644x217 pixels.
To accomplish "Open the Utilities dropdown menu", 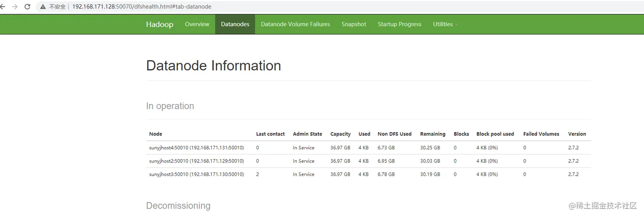I will pos(445,24).
